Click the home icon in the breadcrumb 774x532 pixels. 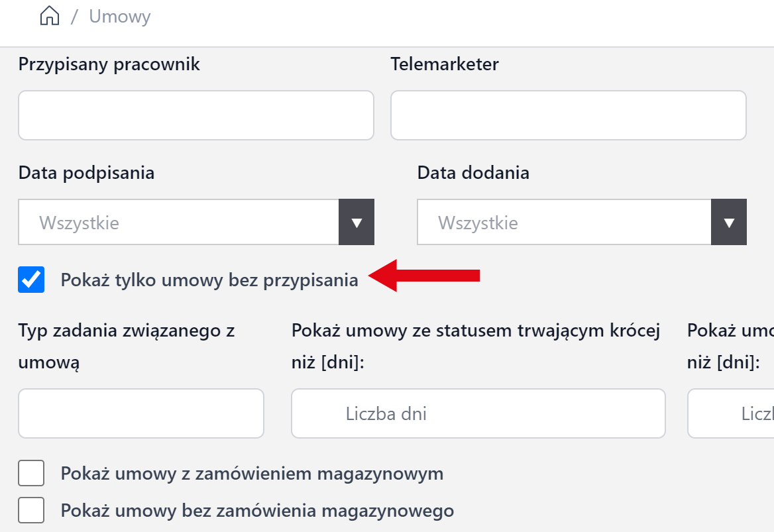tap(50, 16)
